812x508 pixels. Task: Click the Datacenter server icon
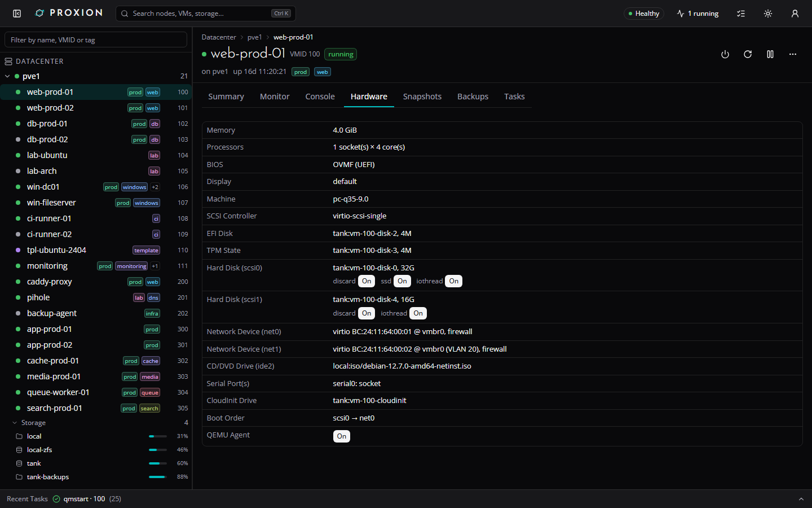tap(8, 61)
